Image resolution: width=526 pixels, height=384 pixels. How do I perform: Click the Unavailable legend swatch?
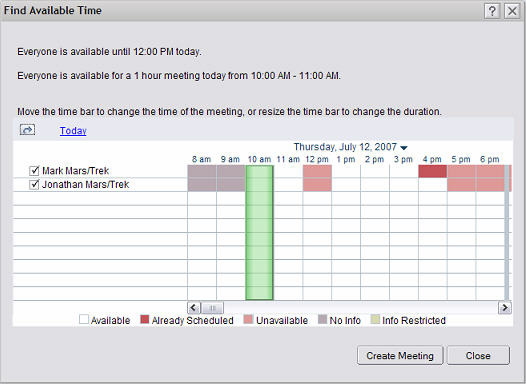pos(248,319)
